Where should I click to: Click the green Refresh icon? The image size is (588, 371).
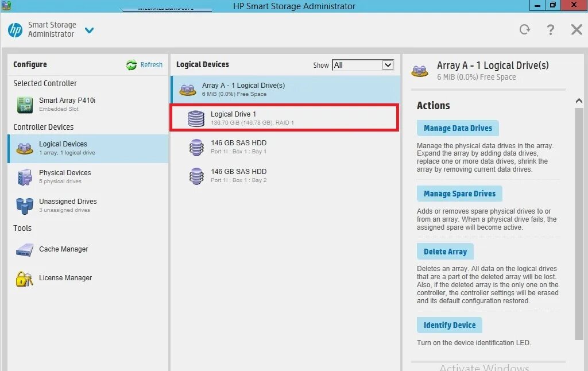[131, 65]
